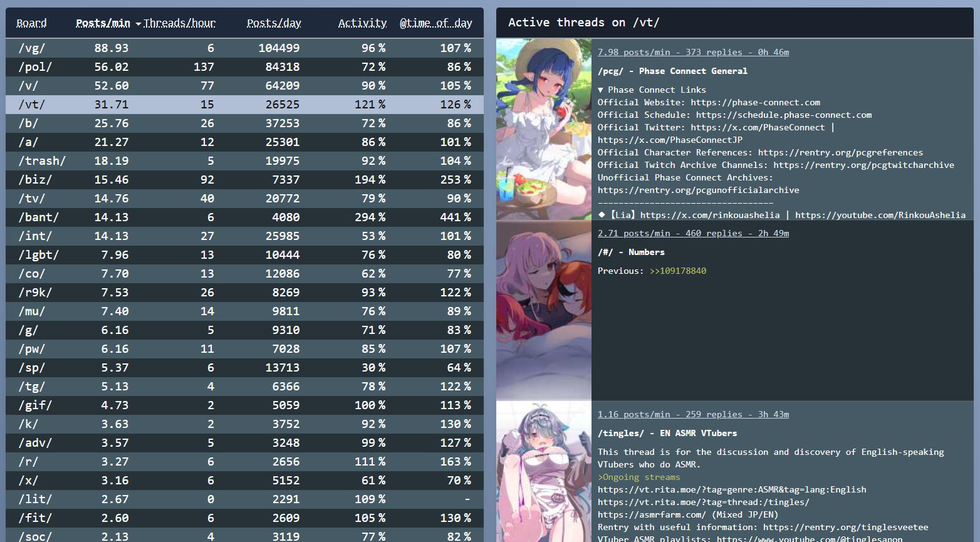
Task: Pick the /lgbt/ board row
Action: (x=244, y=255)
